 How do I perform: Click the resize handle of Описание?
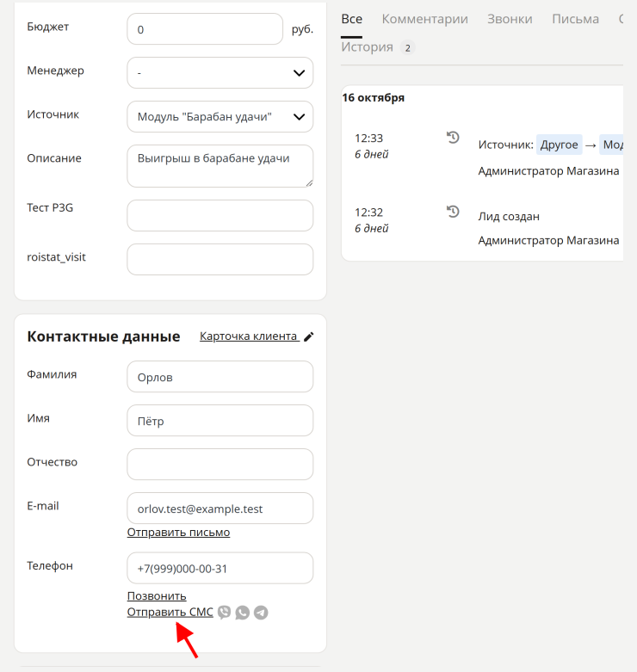pos(309,183)
